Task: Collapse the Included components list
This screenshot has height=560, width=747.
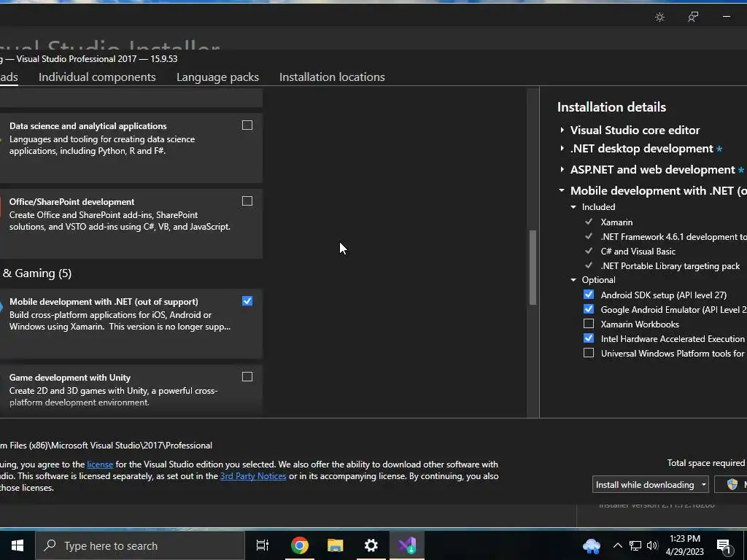Action: click(x=573, y=207)
